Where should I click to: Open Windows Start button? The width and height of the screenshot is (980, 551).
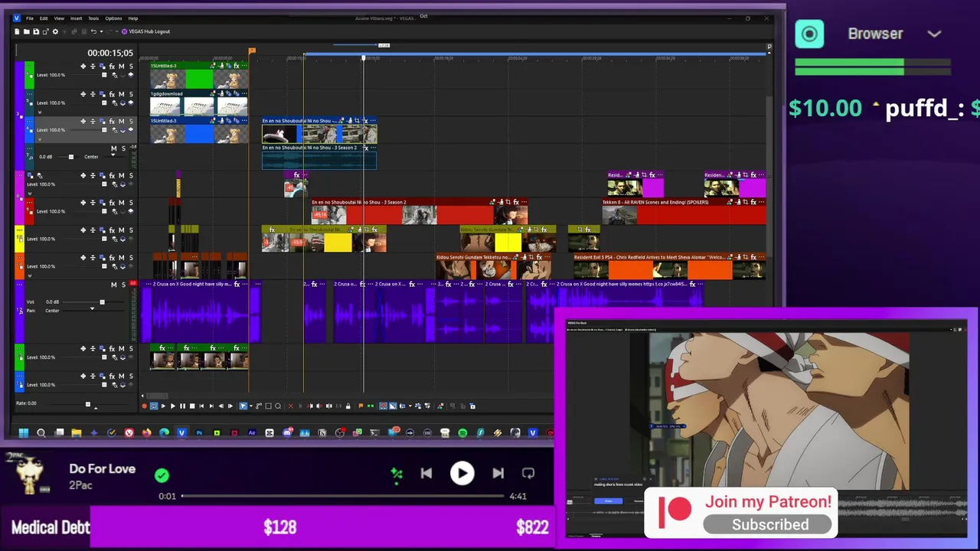24,433
